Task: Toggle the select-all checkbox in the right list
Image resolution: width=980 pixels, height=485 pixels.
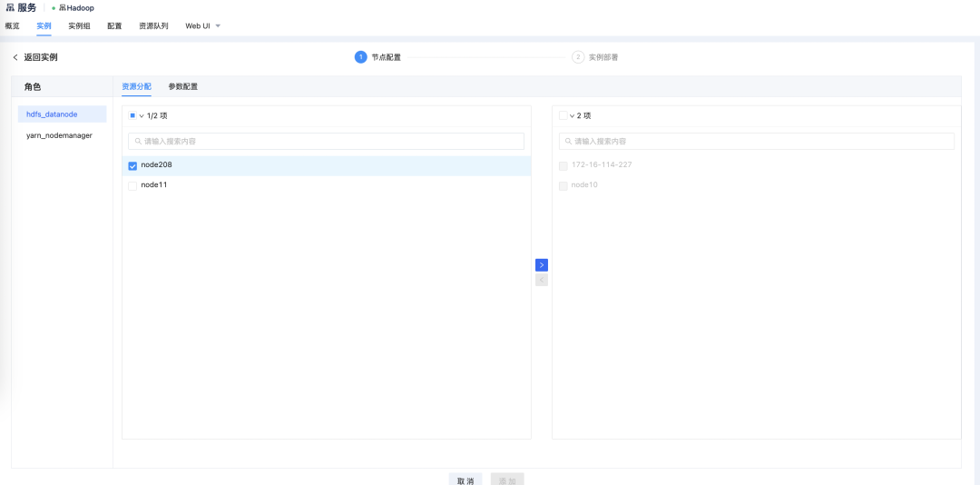Action: pyautogui.click(x=563, y=115)
